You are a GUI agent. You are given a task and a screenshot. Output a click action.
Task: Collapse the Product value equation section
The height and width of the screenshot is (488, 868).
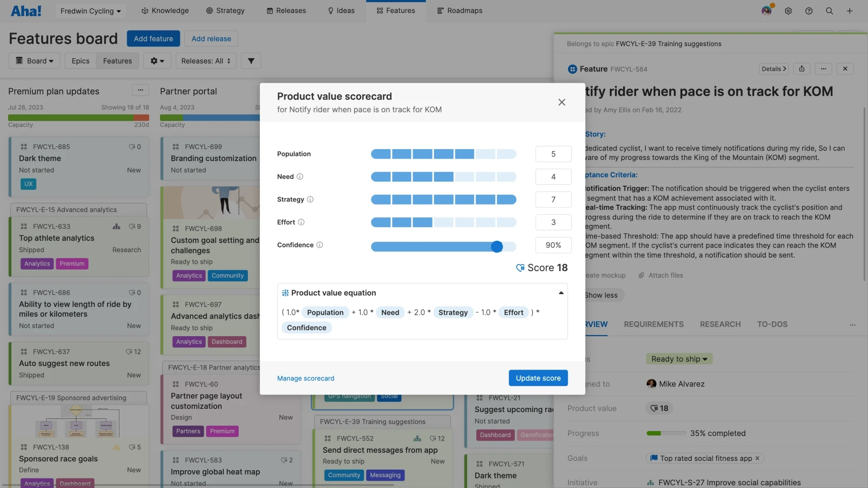[561, 292]
